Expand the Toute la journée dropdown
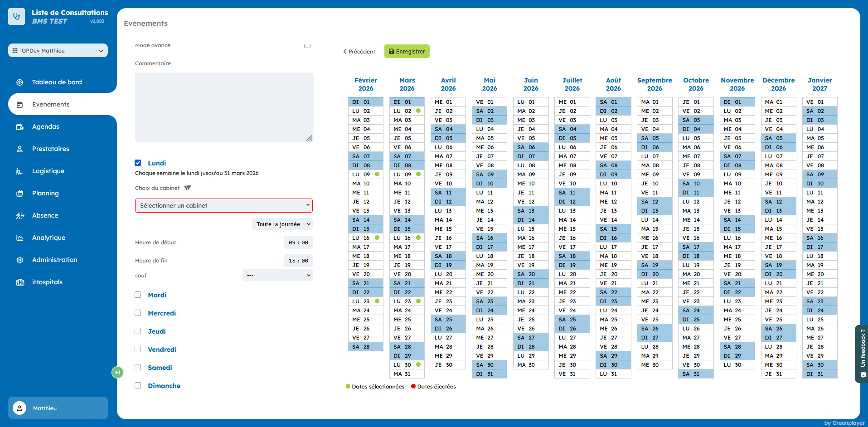868x427 pixels. pyautogui.click(x=282, y=224)
